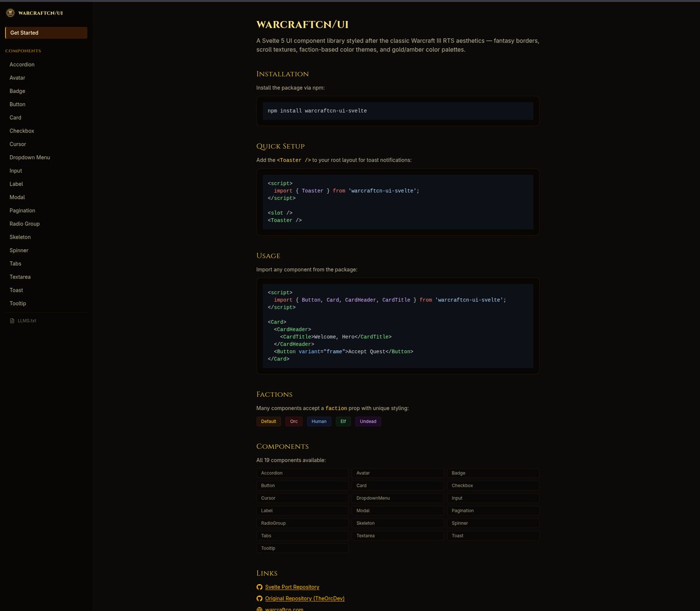Open Tabs in components grid
This screenshot has width=700, height=611.
[303, 536]
